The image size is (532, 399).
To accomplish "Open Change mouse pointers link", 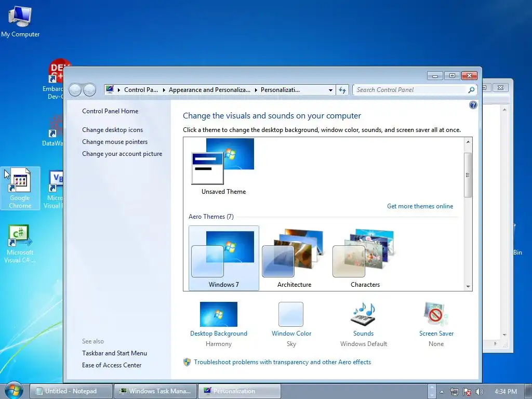I will click(115, 141).
